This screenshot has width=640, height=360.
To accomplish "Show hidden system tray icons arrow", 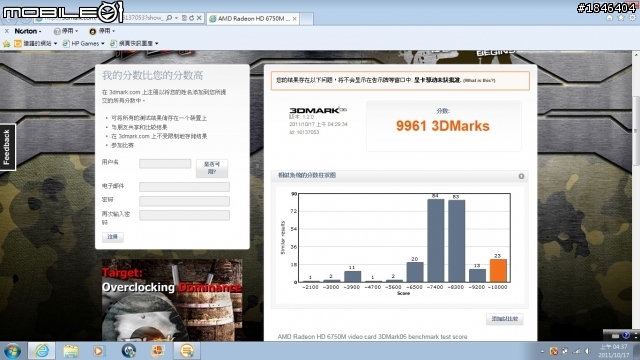I will (x=542, y=351).
